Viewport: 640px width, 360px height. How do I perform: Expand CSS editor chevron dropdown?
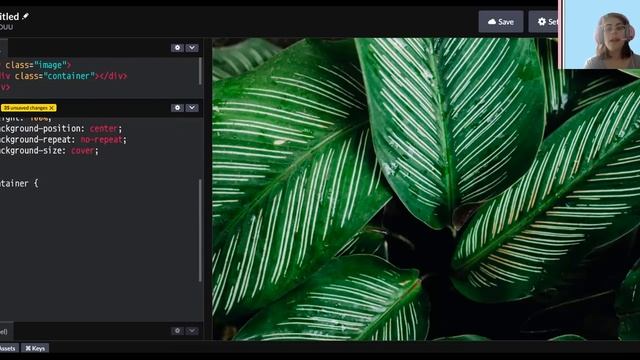click(x=192, y=108)
